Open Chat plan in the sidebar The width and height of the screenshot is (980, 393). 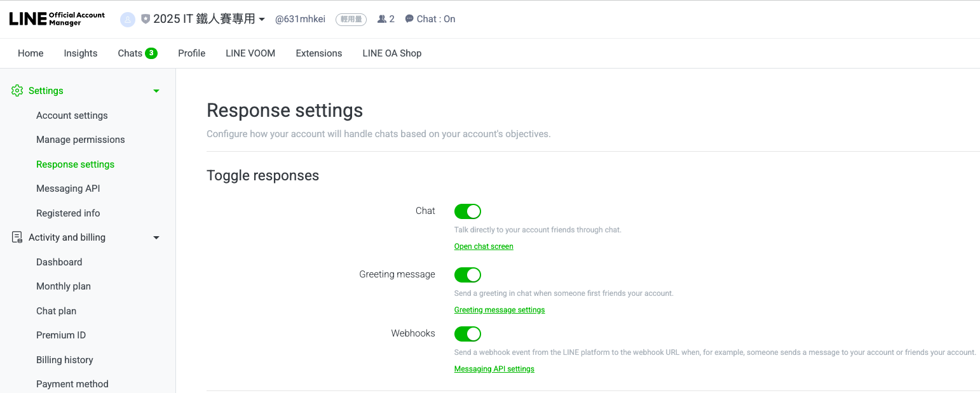point(56,311)
